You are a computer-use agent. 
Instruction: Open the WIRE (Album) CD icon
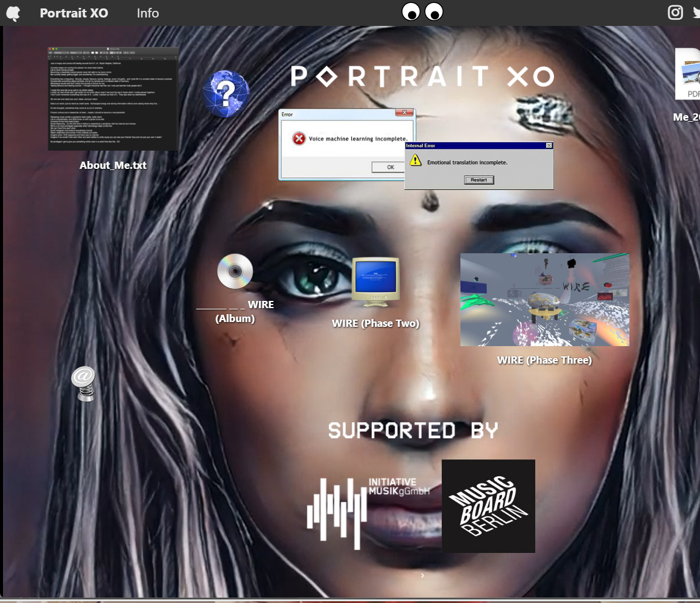[235, 271]
